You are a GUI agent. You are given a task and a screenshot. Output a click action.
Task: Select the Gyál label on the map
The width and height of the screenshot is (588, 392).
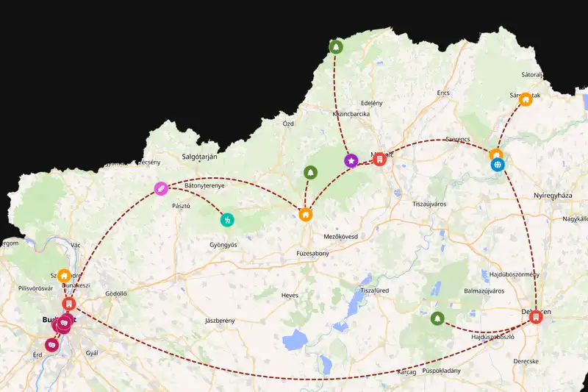pyautogui.click(x=92, y=353)
